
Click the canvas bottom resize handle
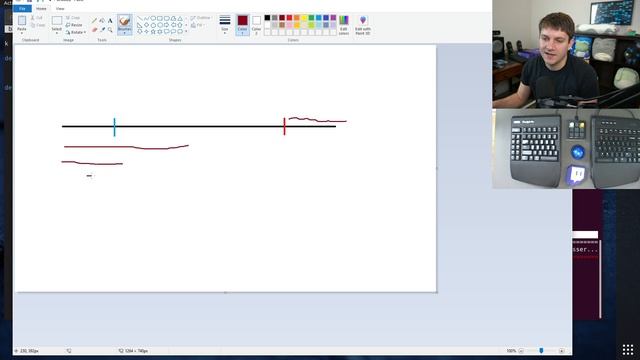pos(225,293)
